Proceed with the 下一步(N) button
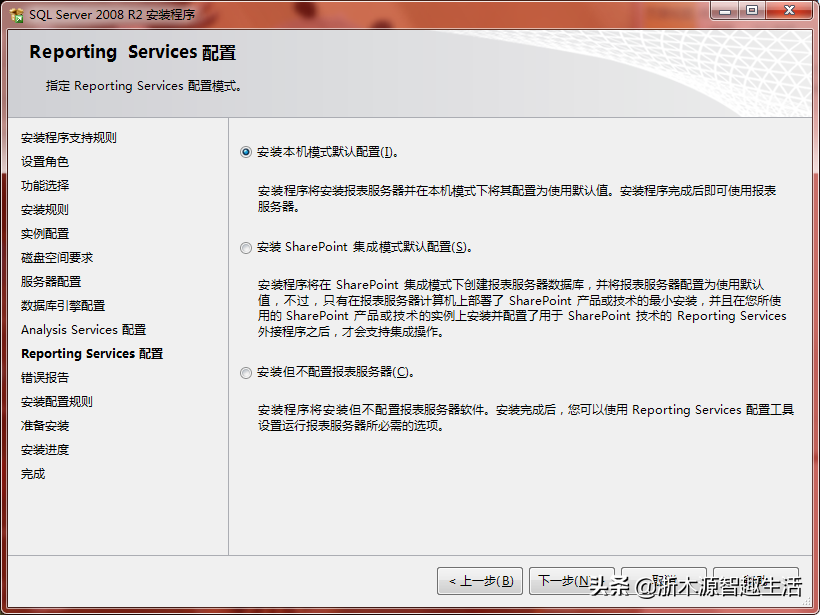 point(571,581)
